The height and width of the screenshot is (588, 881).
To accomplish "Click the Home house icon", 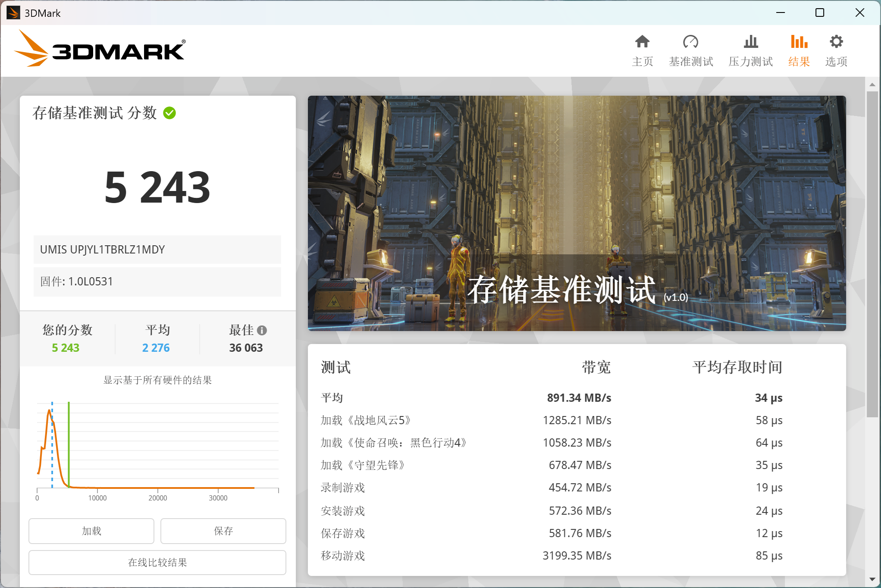I will click(x=642, y=42).
